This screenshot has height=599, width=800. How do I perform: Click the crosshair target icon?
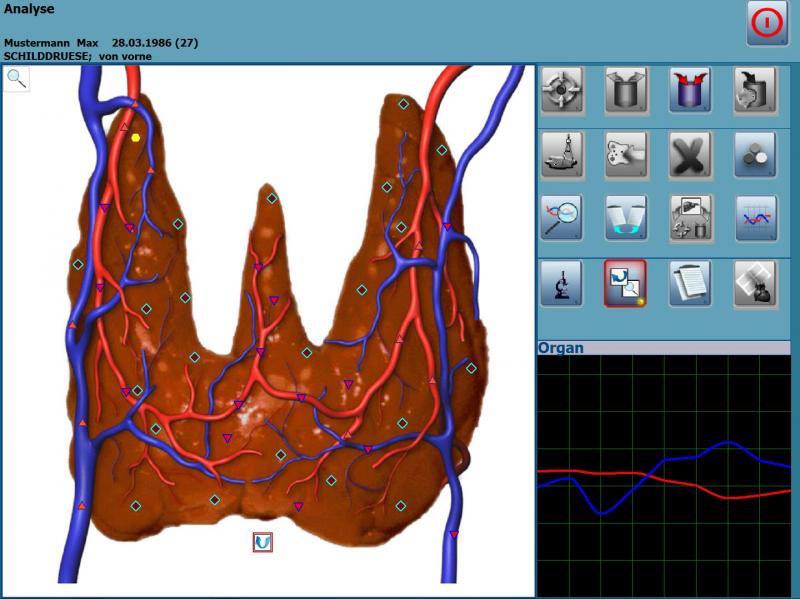point(562,91)
